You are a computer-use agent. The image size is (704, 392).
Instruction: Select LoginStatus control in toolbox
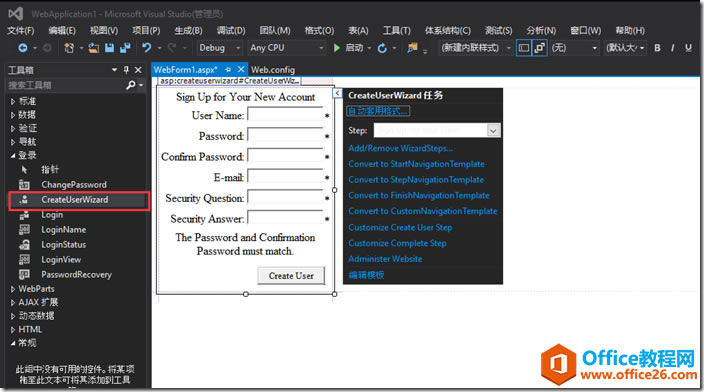[63, 245]
